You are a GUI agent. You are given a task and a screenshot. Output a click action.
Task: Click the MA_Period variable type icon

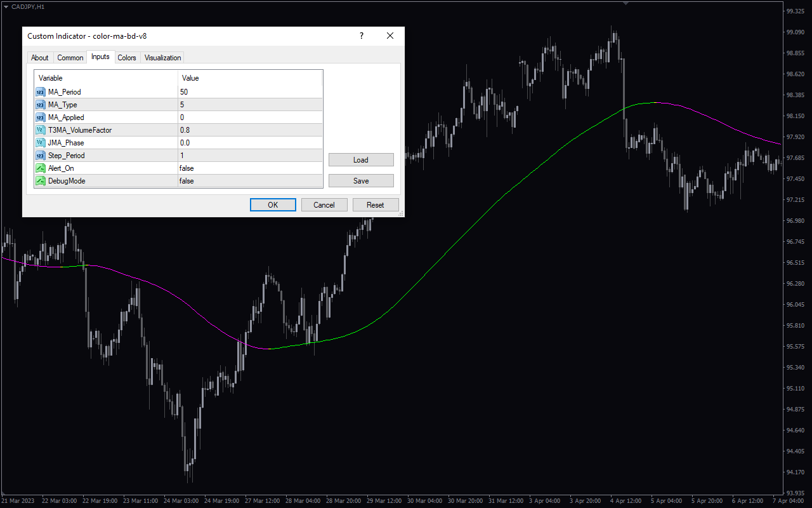(x=41, y=92)
